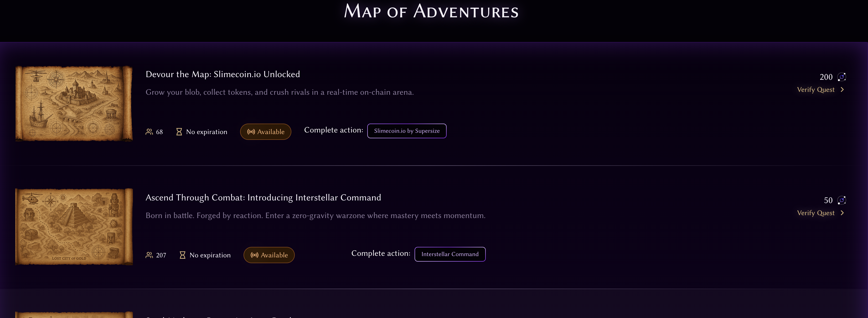The image size is (868, 318).
Task: Click the Available badge on Interstellar quest
Action: click(x=269, y=255)
